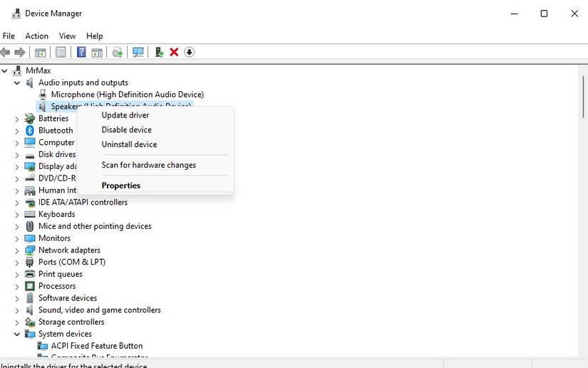Click the Storage controllers icon
The image size is (588, 368).
pyautogui.click(x=30, y=322)
